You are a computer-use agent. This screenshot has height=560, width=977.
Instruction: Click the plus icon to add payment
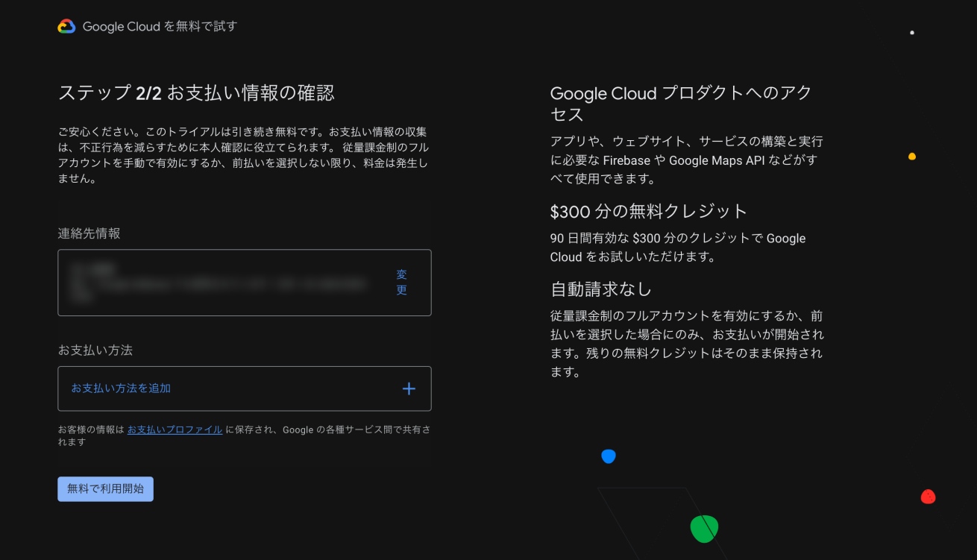tap(409, 388)
